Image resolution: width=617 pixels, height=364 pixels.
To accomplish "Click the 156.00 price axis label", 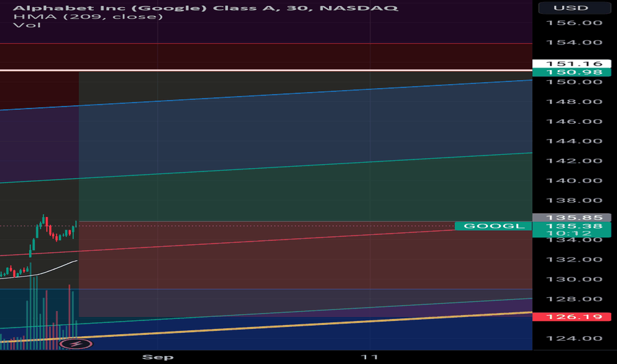I will pyautogui.click(x=574, y=23).
